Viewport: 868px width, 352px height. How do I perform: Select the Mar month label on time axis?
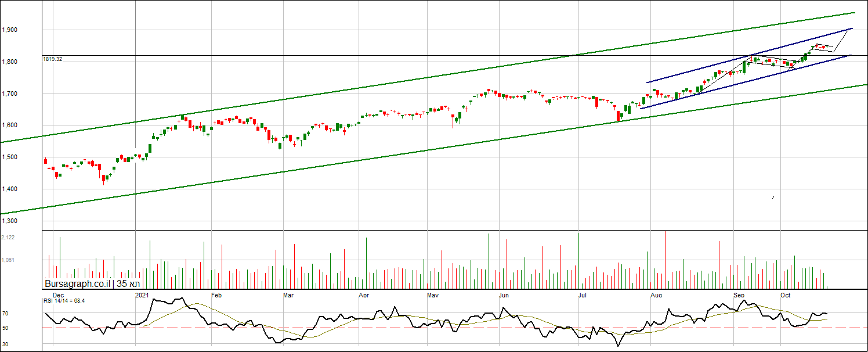[288, 295]
